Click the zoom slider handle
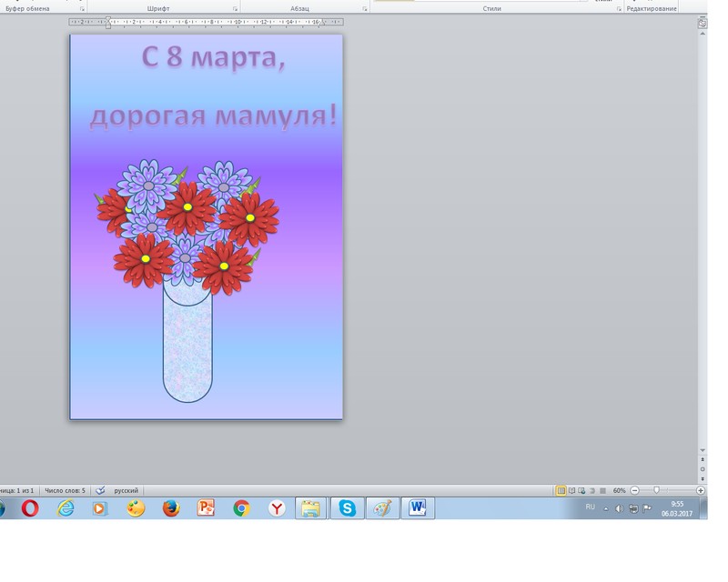The height and width of the screenshot is (582, 728). coord(656,490)
